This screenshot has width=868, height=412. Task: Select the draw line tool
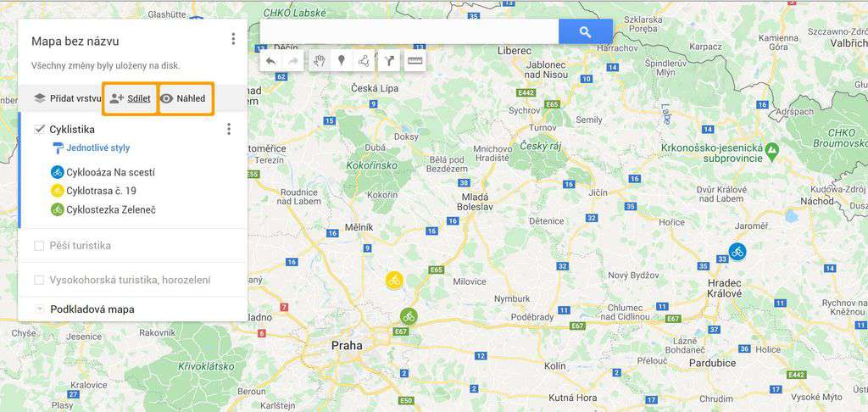pos(364,61)
